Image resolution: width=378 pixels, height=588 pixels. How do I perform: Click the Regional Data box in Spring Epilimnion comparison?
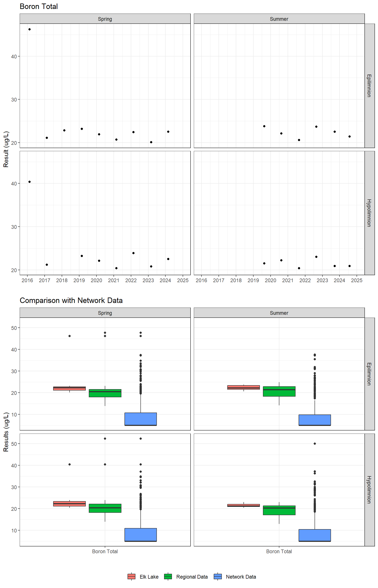pyautogui.click(x=105, y=393)
